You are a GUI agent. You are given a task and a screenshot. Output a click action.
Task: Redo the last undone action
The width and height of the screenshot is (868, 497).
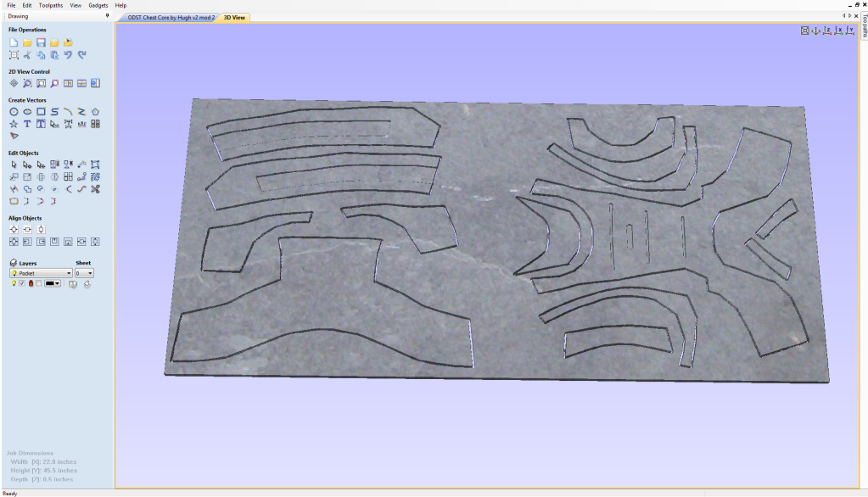coord(82,55)
